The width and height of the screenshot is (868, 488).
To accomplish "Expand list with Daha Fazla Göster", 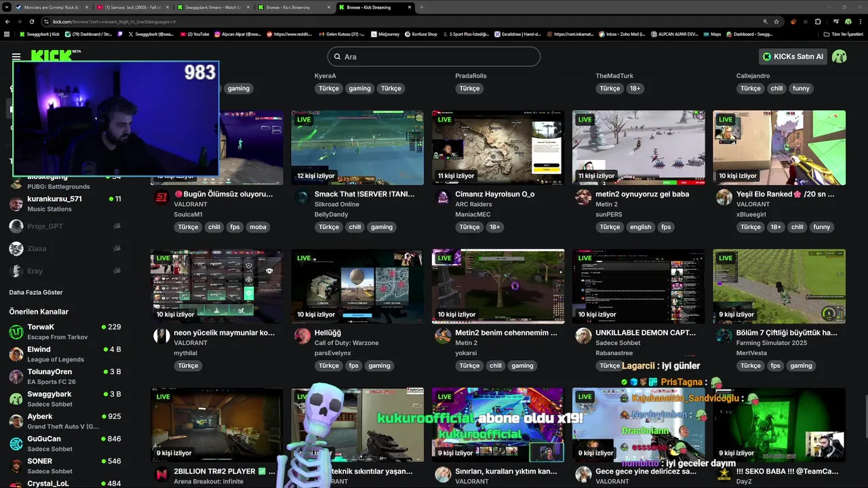I will tap(36, 292).
